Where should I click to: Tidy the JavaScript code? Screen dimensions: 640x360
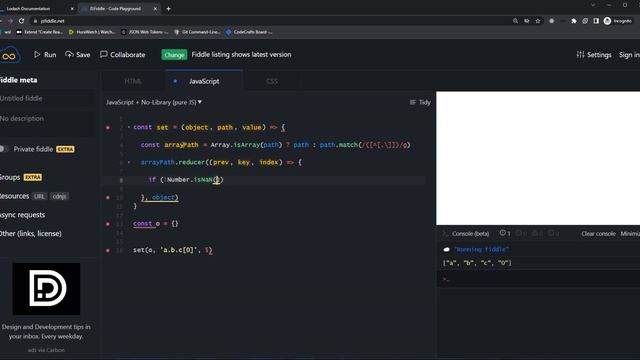420,102
